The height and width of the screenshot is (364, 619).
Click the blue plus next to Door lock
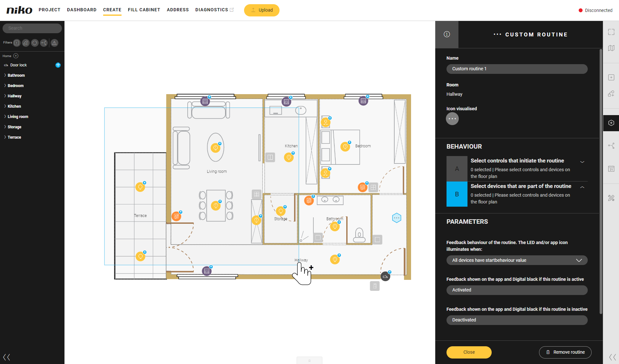(x=58, y=65)
